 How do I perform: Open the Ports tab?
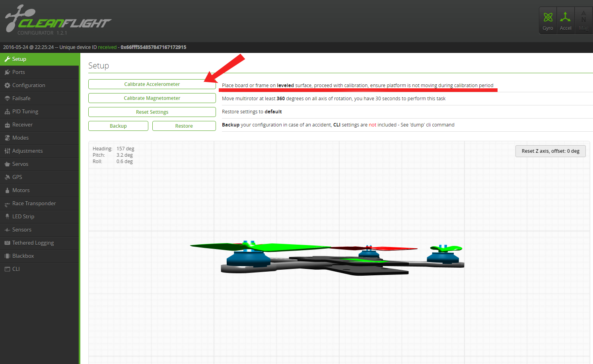(39, 72)
